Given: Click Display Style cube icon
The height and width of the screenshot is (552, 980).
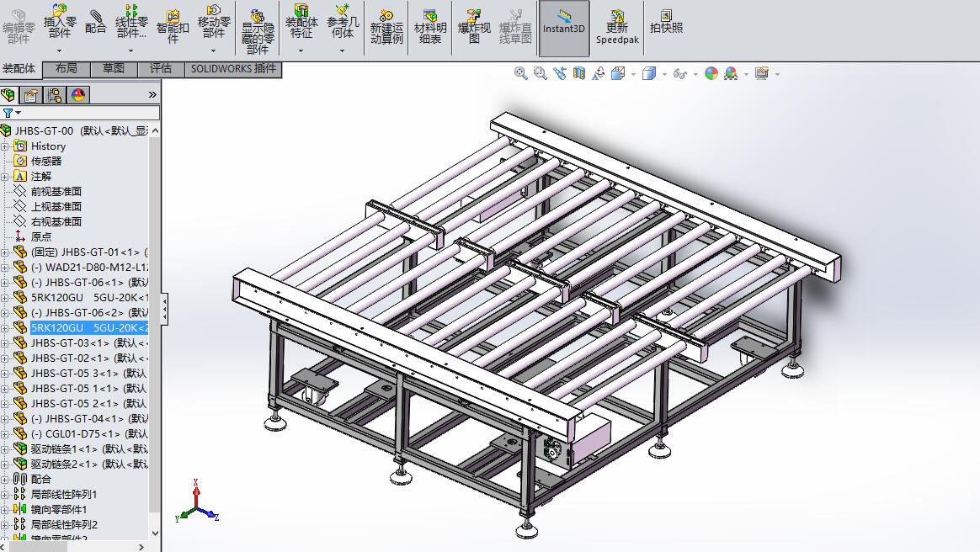Looking at the screenshot, I should (x=649, y=73).
